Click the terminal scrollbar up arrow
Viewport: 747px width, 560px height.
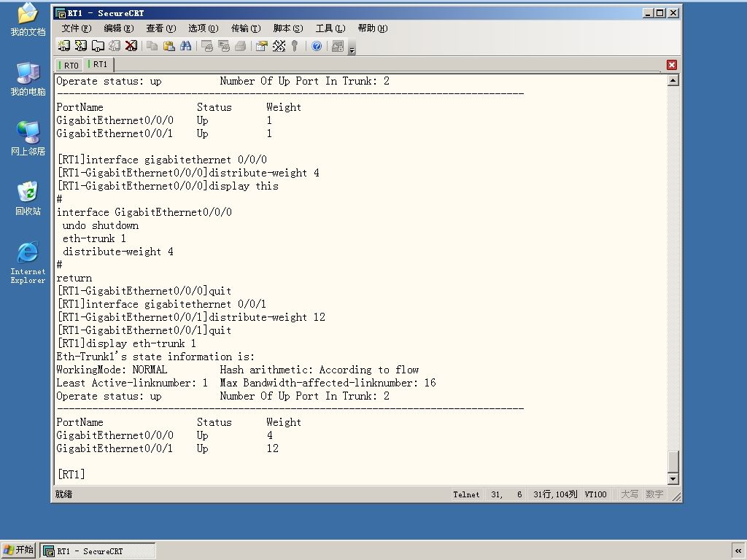pos(673,80)
